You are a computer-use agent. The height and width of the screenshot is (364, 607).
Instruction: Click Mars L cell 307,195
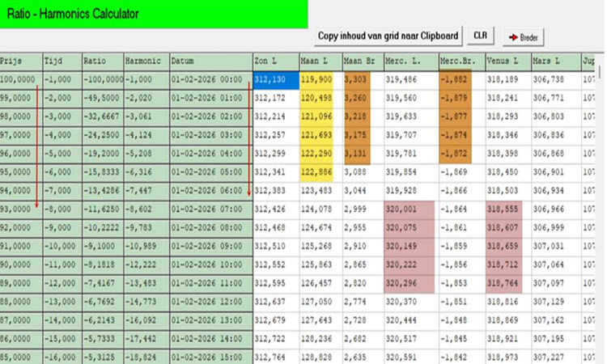pyautogui.click(x=556, y=340)
